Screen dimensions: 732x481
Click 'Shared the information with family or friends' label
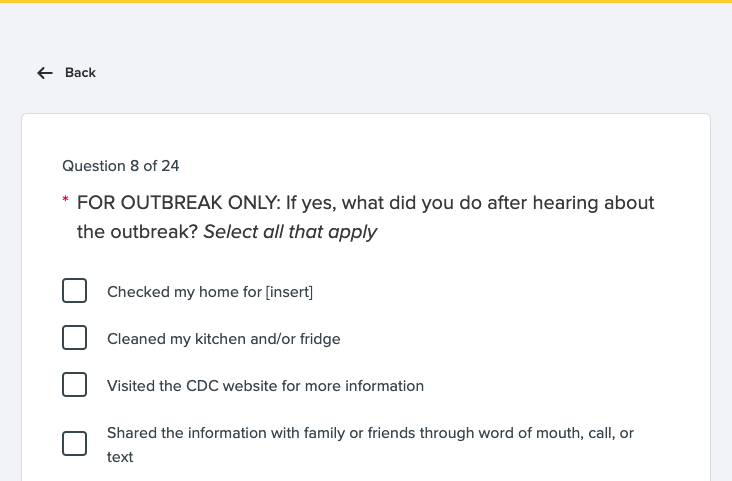click(x=370, y=434)
